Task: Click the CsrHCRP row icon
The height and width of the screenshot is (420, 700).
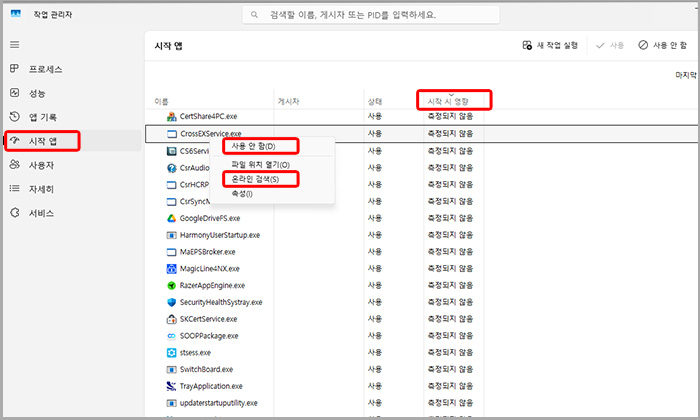Action: 171,185
